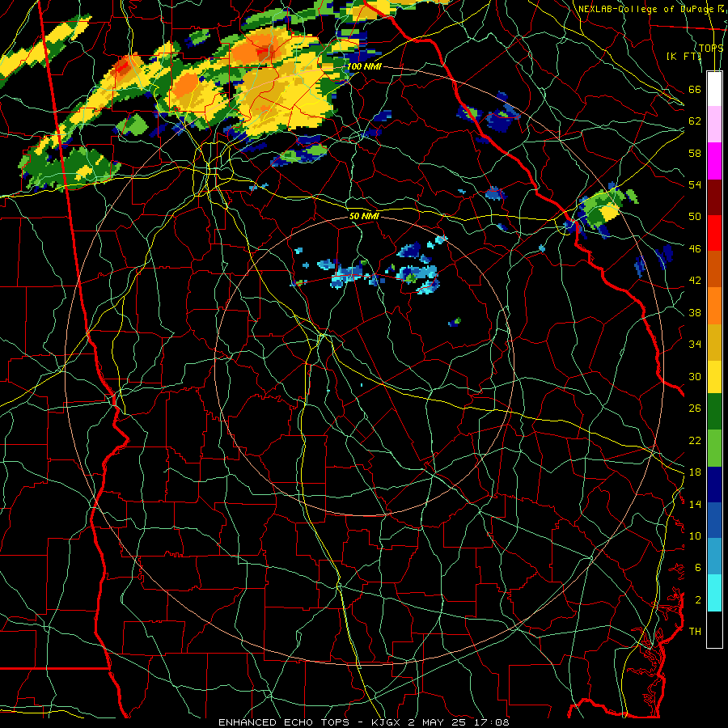Select the 14 scale label

(x=695, y=504)
